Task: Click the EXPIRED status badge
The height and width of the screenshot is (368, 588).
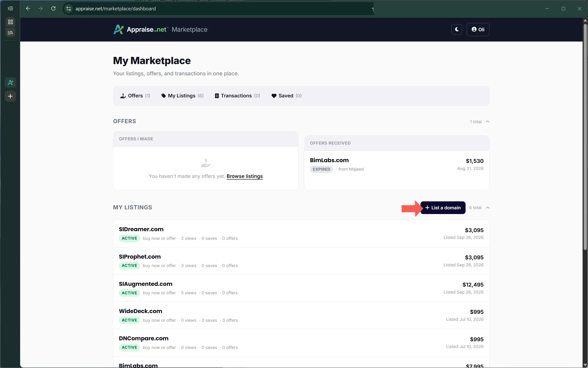Action: click(x=321, y=169)
